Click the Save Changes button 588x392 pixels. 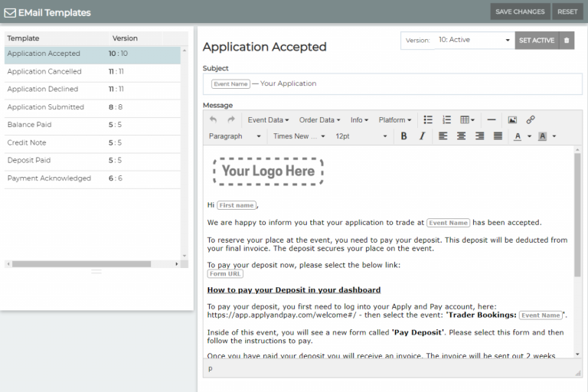click(520, 11)
